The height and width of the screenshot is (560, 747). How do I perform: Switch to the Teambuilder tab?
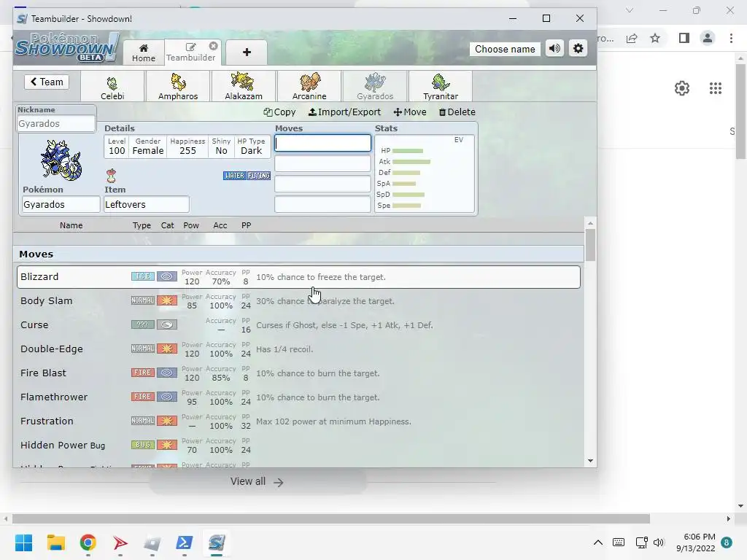click(190, 52)
